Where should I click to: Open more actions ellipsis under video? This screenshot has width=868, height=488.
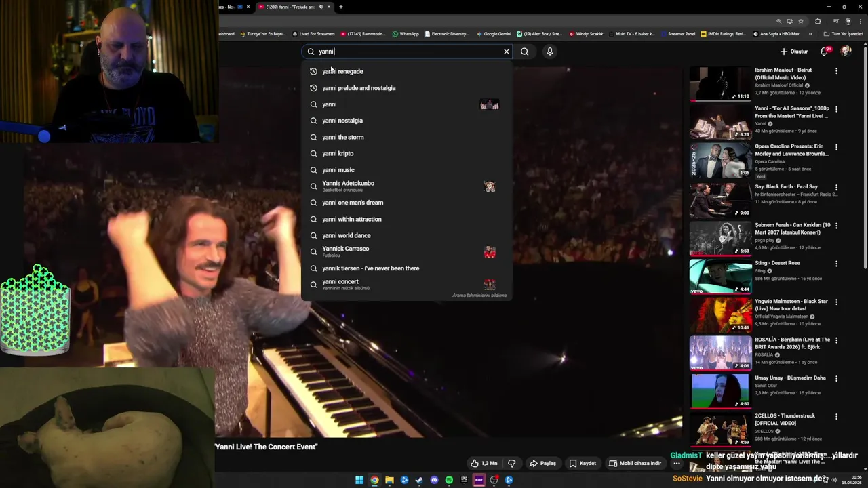(x=677, y=464)
